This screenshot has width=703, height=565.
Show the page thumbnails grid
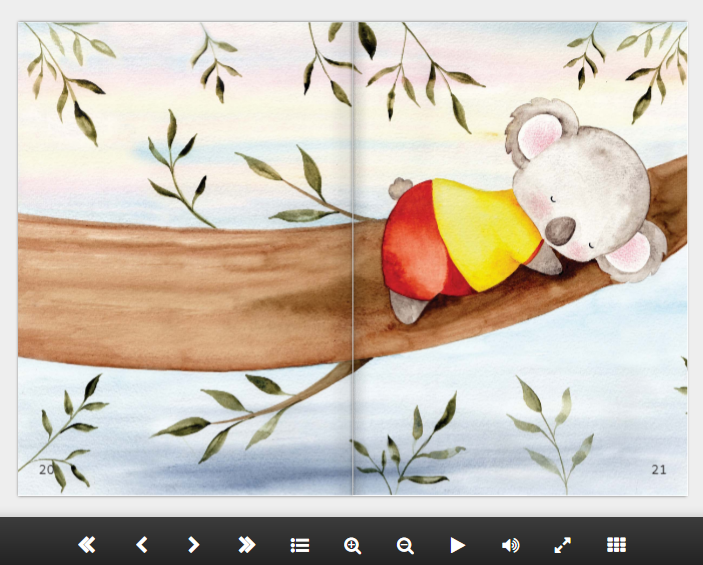click(x=616, y=545)
